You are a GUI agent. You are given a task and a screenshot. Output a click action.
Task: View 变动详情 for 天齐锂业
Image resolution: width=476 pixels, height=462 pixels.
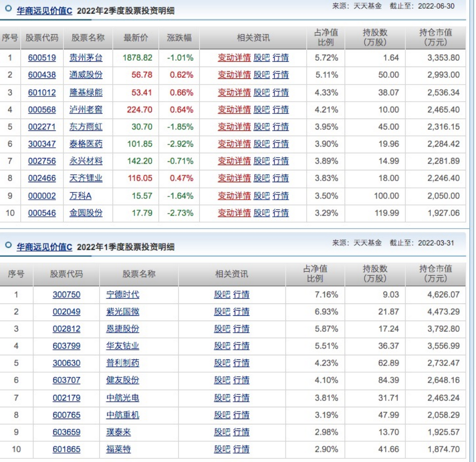[x=234, y=178]
